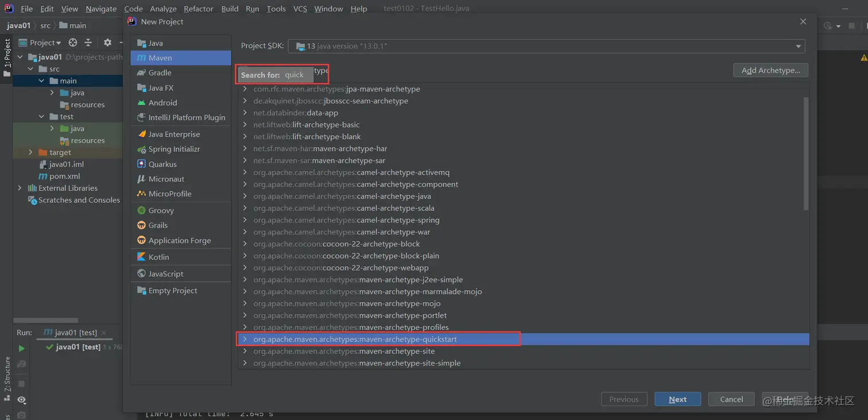Open Project panel settings gear
868x420 pixels.
(107, 43)
